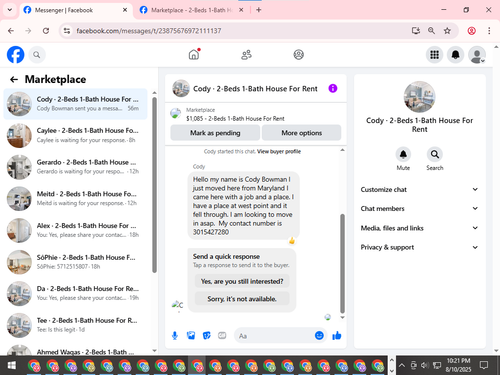
Task: Open Meitd's conversation in the list
Action: click(75, 198)
